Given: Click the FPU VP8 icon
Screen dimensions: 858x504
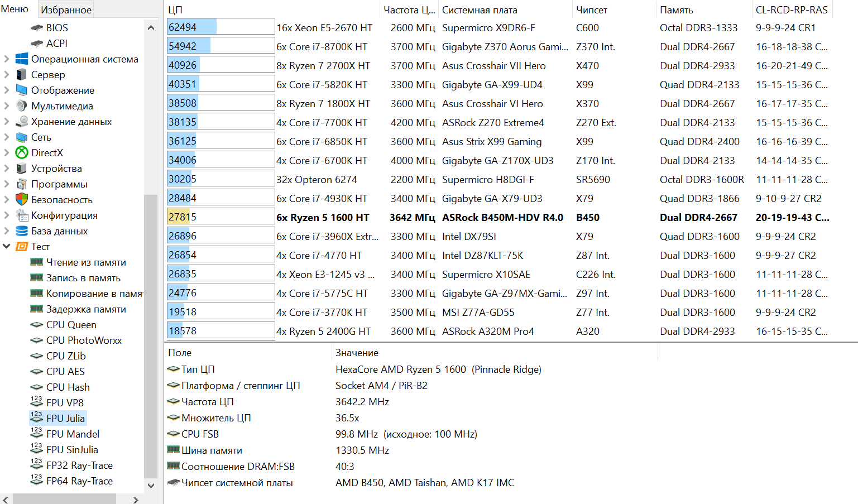Looking at the screenshot, I should (x=37, y=402).
